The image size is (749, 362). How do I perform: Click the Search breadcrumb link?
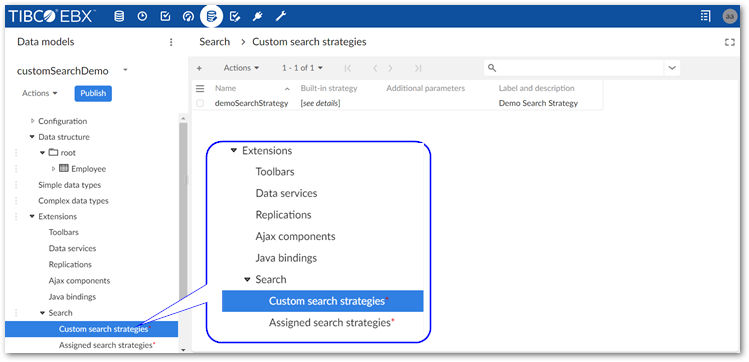point(214,42)
